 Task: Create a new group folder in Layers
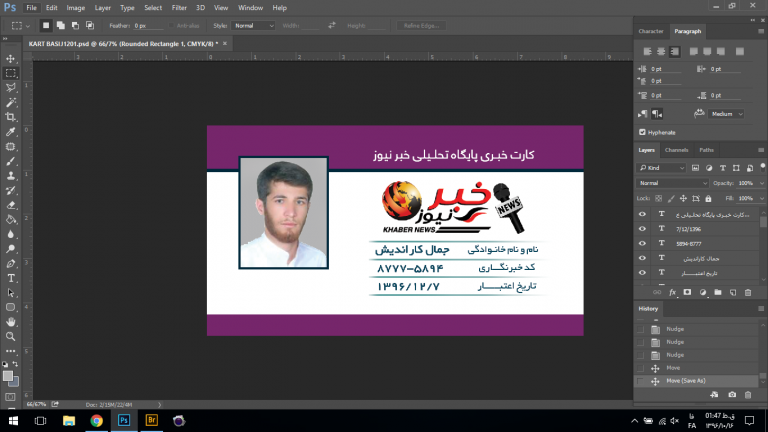pyautogui.click(x=718, y=292)
